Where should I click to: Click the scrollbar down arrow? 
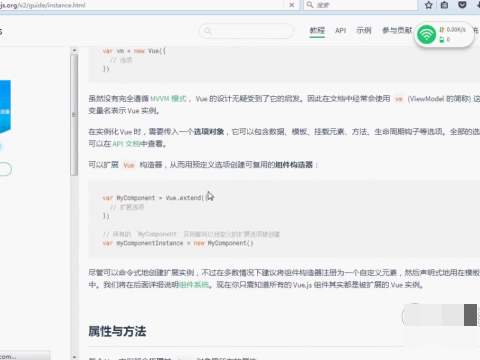(x=74, y=357)
